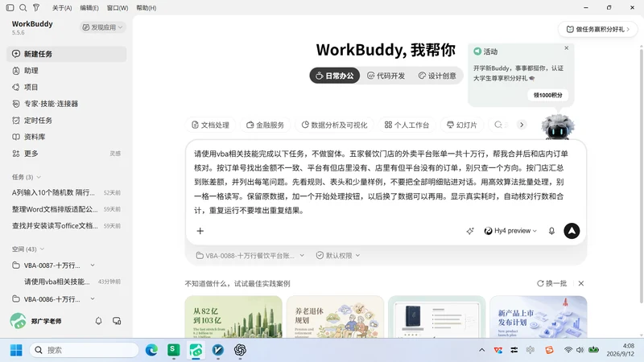
Task: Select 新建任务 in the sidebar
Action: click(x=67, y=54)
